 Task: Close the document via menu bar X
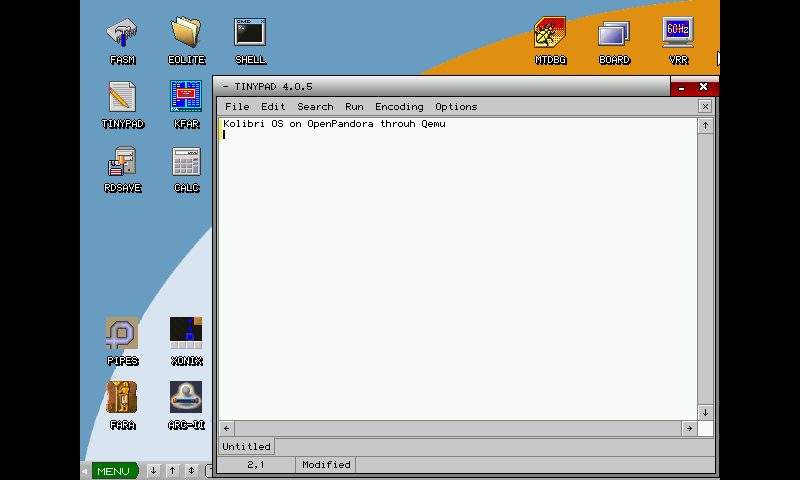click(705, 106)
